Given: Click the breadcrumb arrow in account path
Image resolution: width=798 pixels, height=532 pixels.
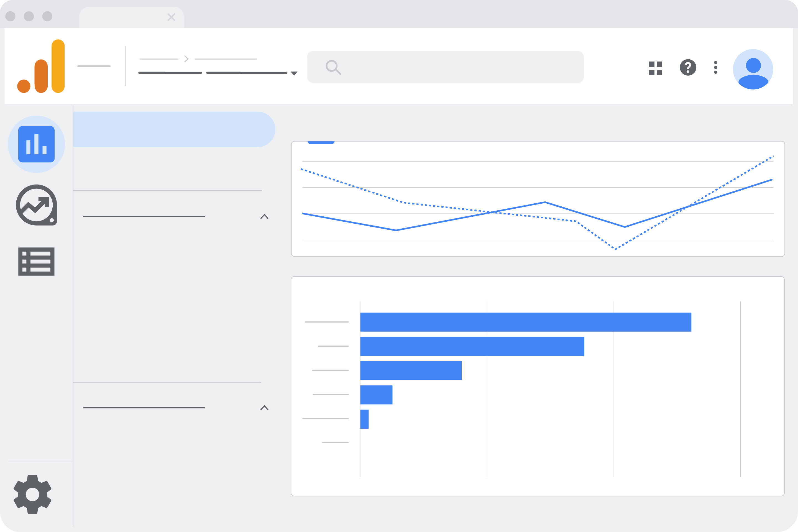Looking at the screenshot, I should (186, 59).
